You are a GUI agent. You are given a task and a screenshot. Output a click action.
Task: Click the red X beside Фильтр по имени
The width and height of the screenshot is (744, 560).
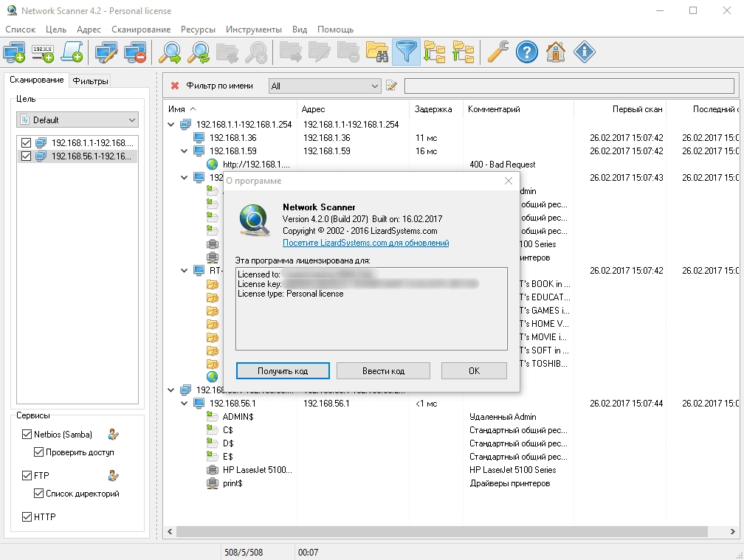(x=175, y=86)
